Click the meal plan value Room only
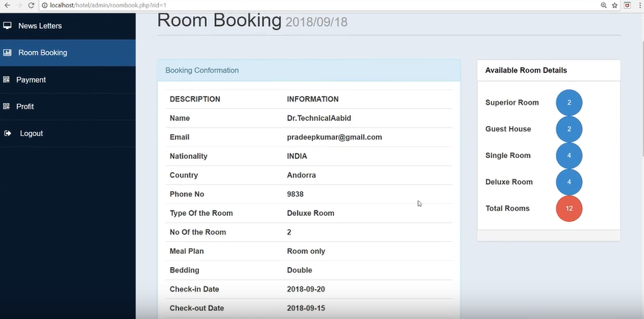 [306, 251]
